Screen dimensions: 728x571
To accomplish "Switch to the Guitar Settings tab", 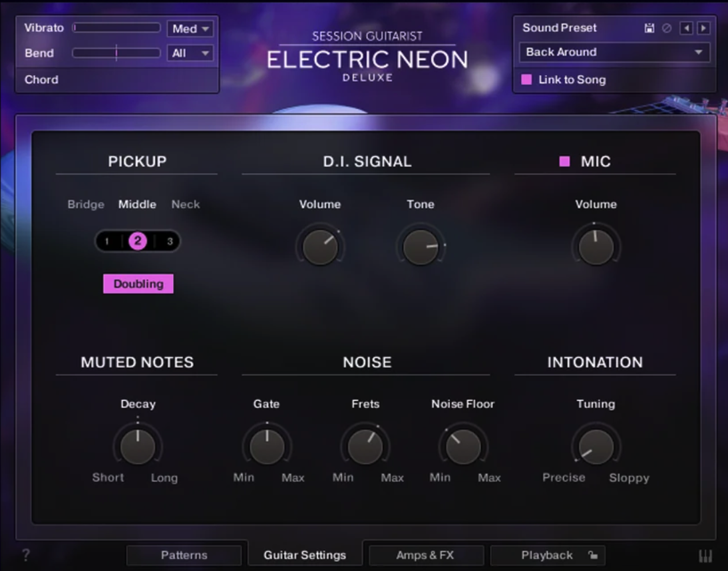I will pos(305,555).
